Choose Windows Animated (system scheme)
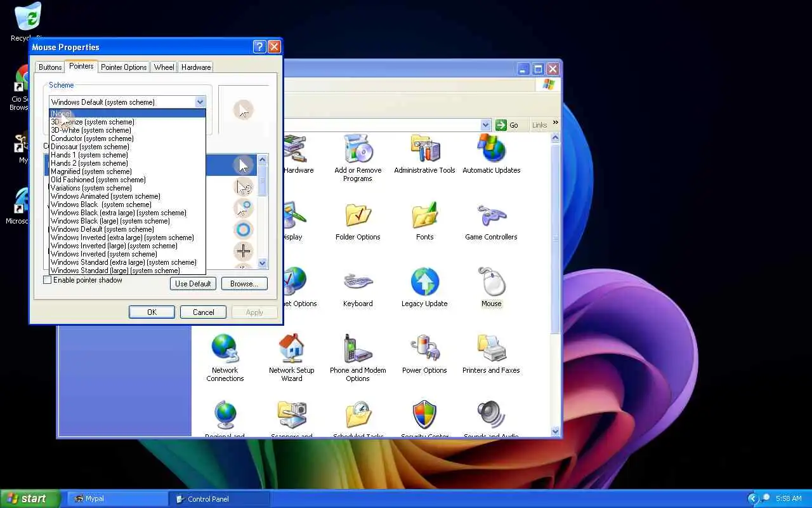 click(128, 196)
